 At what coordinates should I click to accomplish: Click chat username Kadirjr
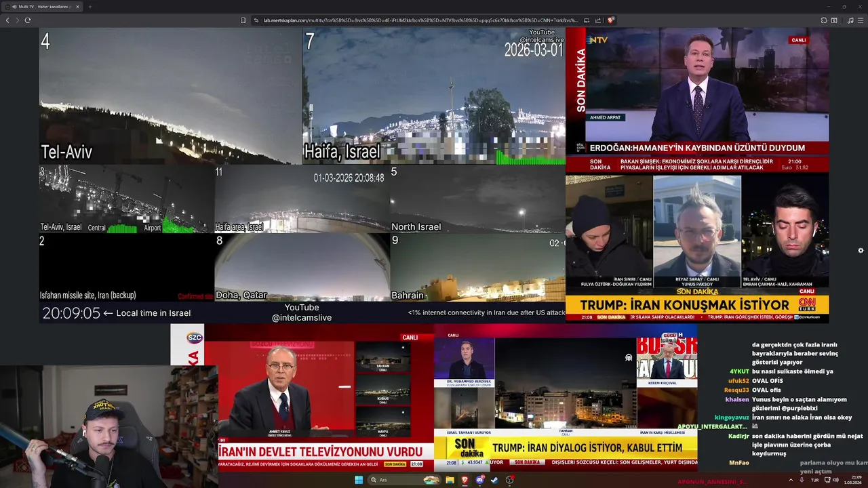click(x=738, y=436)
